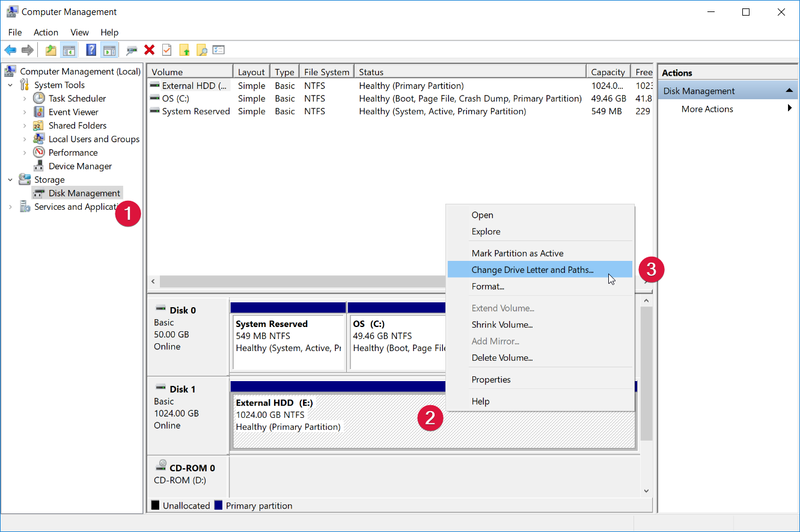Sort by the File System column header
800x532 pixels.
[x=326, y=72]
